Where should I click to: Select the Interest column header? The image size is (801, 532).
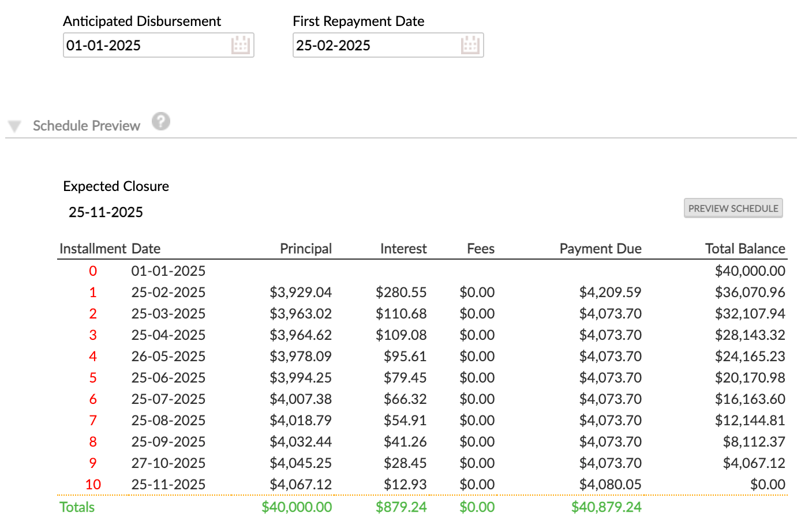click(403, 249)
